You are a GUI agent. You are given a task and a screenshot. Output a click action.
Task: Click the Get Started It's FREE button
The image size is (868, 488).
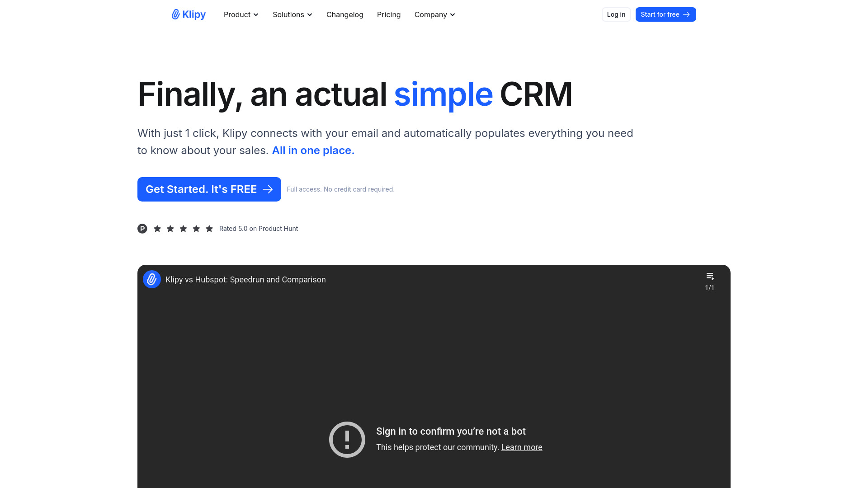click(209, 189)
